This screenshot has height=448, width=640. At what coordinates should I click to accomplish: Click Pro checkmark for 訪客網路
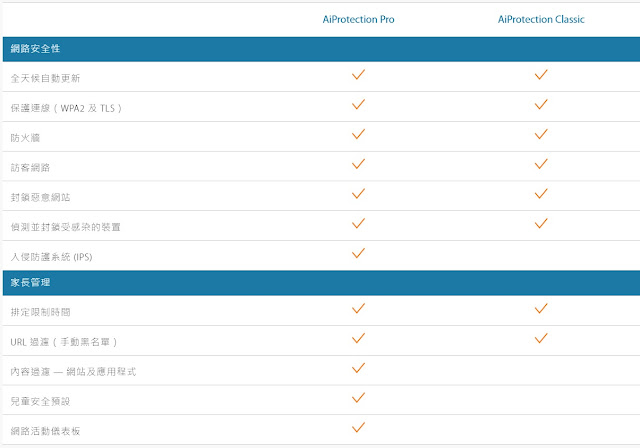pyautogui.click(x=358, y=164)
